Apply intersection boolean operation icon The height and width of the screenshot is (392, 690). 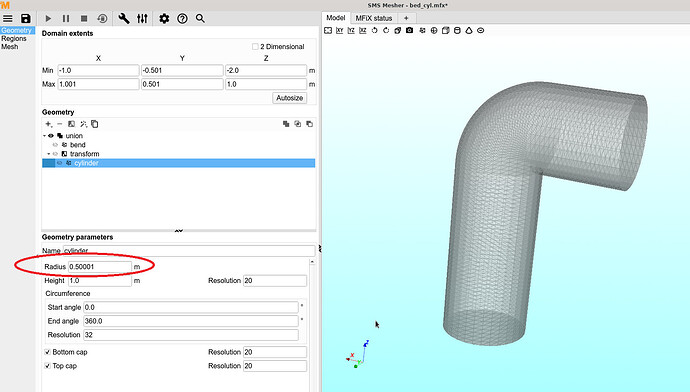(298, 124)
